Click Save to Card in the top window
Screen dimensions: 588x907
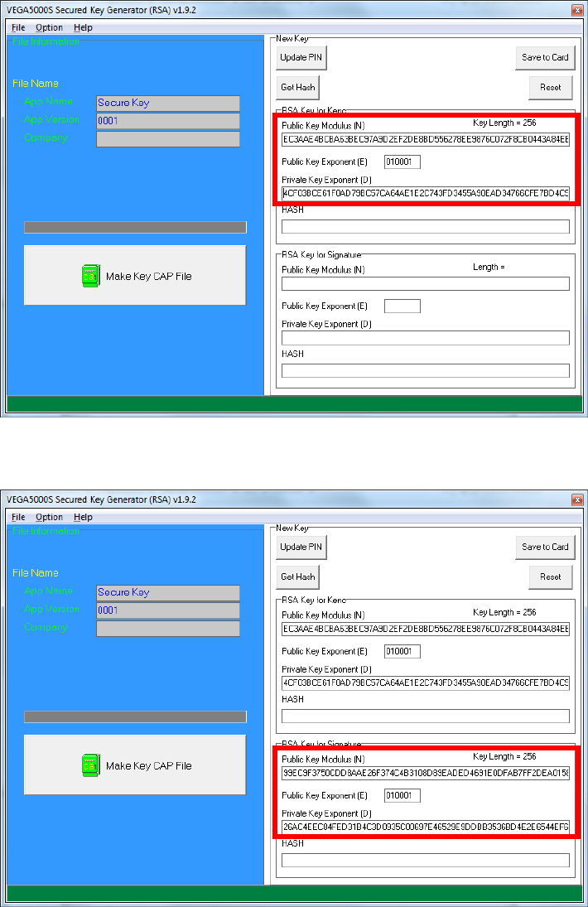[x=545, y=57]
